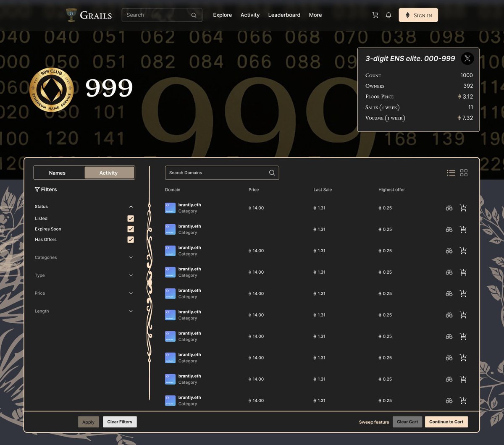504x445 pixels.
Task: Click the magnifier icon in header search
Action: click(x=194, y=15)
